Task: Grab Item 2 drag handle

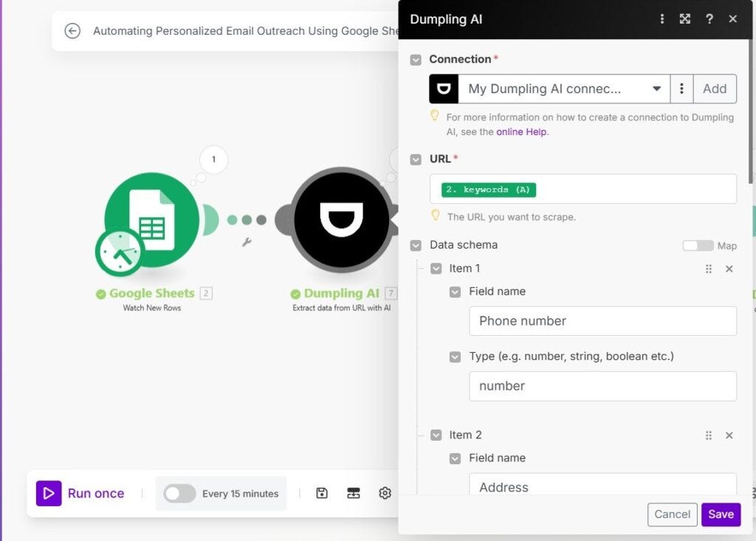Action: point(708,435)
